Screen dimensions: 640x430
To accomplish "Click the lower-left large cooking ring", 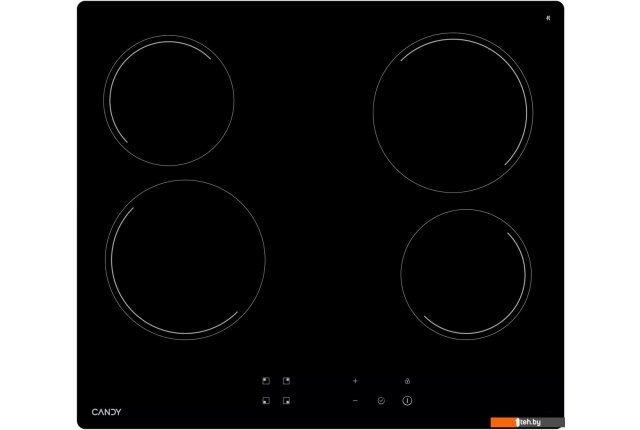I will pos(187,260).
